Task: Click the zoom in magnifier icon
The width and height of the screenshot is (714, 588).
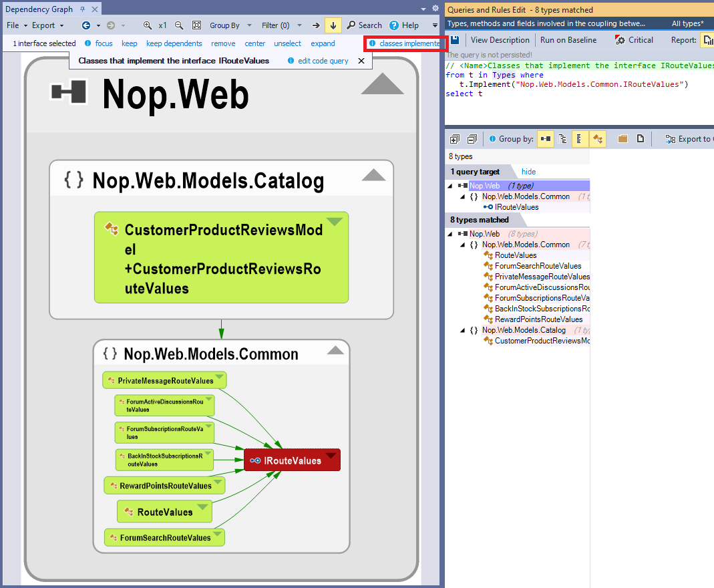Action: tap(147, 25)
